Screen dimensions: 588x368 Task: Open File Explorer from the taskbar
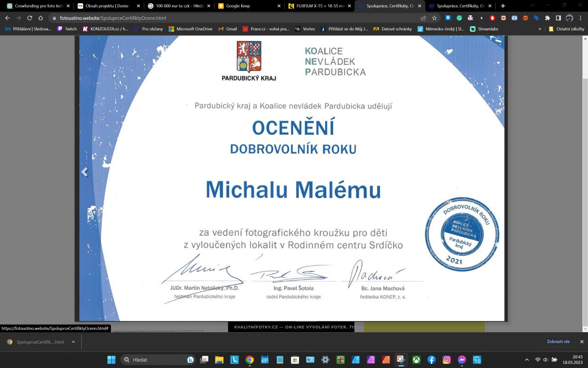[219, 360]
